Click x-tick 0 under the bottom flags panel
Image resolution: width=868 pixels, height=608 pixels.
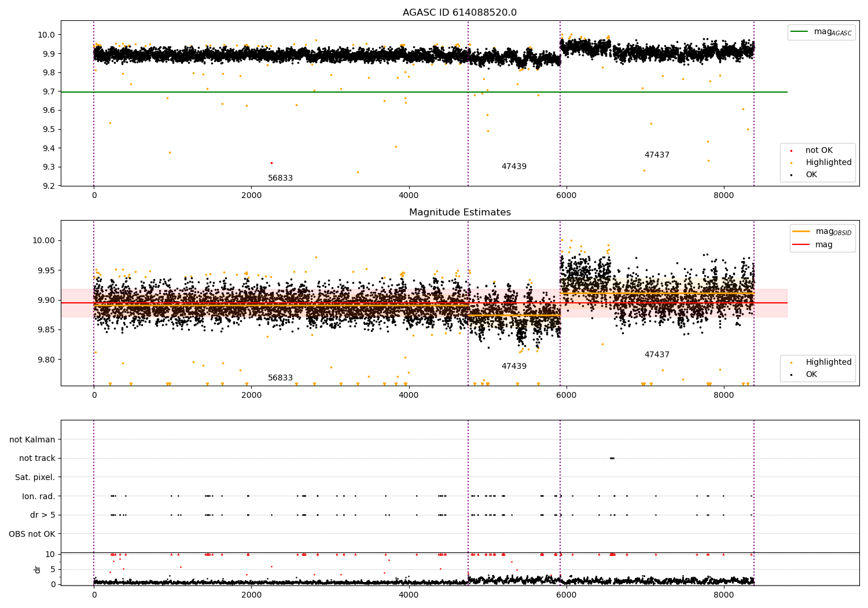pyautogui.click(x=94, y=595)
